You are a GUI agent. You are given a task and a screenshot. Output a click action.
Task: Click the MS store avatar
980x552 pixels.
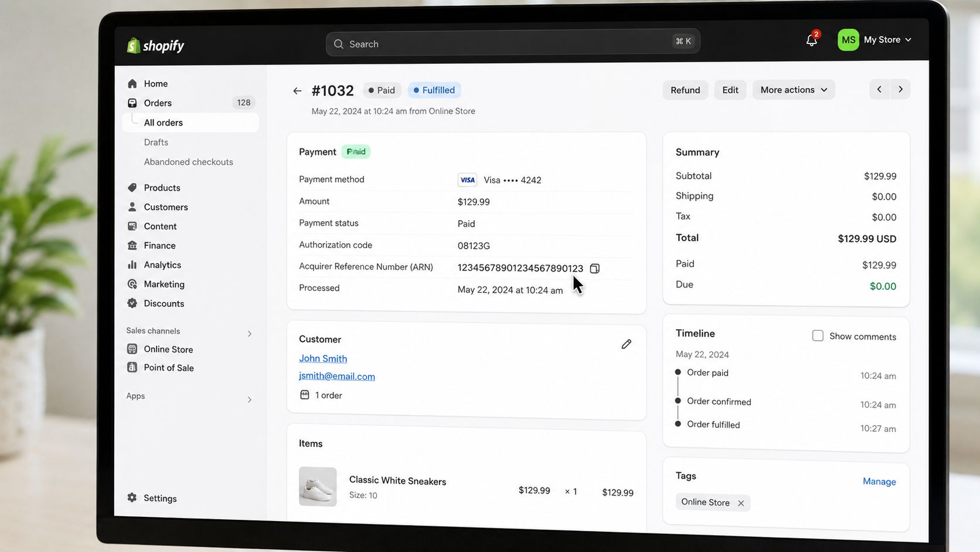coord(848,40)
